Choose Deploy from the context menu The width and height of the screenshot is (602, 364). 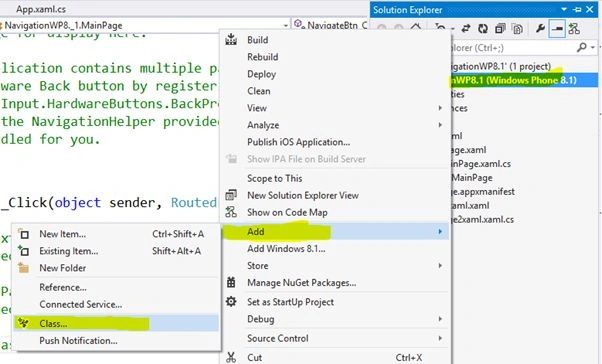pyautogui.click(x=334, y=74)
